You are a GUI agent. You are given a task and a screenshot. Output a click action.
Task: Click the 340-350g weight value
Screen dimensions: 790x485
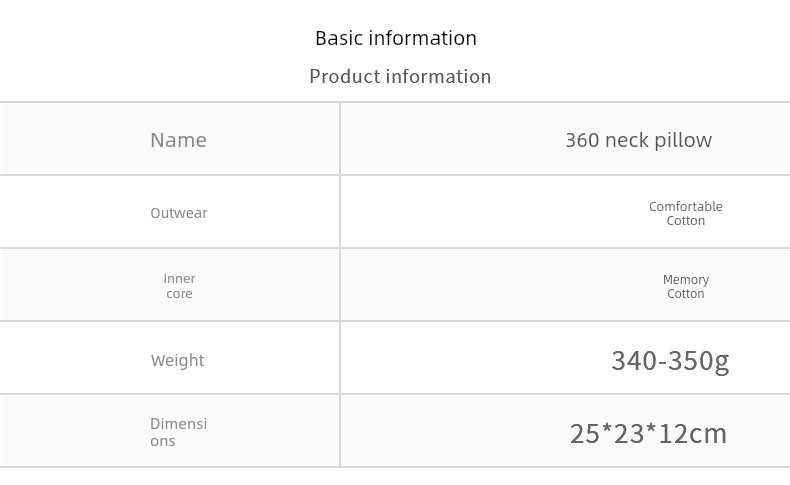click(x=670, y=361)
